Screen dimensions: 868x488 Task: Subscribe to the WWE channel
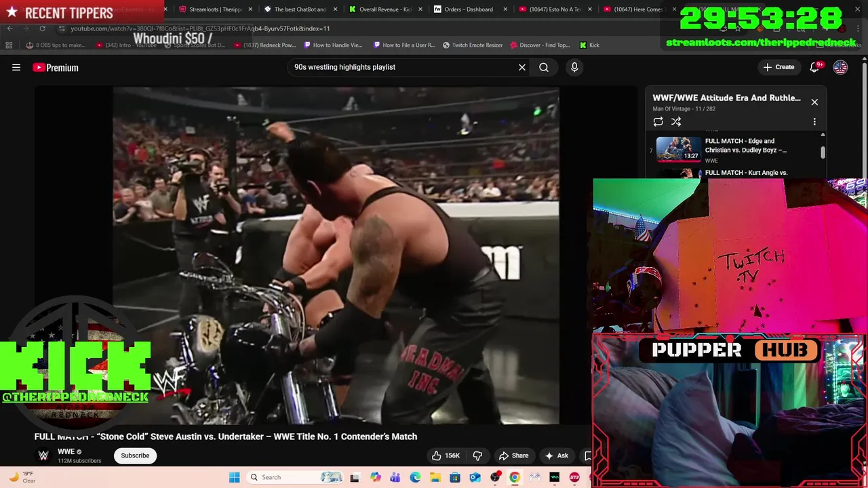[x=135, y=455]
